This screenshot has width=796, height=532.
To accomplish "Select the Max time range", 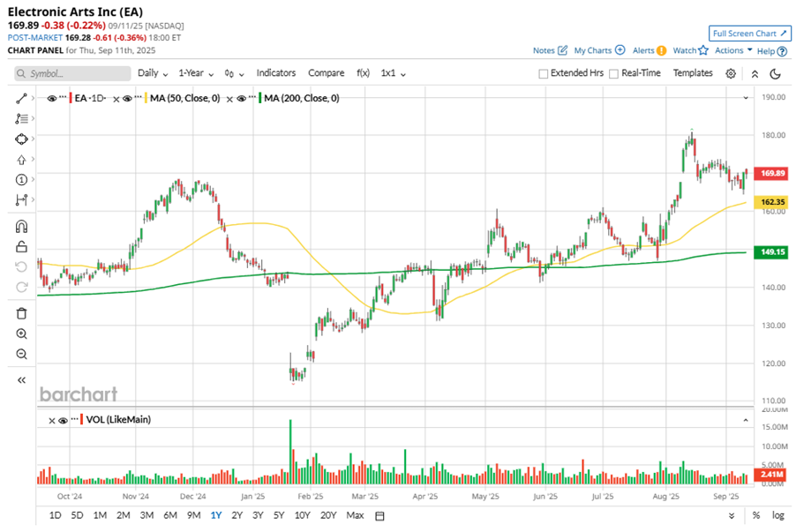I will 355,516.
